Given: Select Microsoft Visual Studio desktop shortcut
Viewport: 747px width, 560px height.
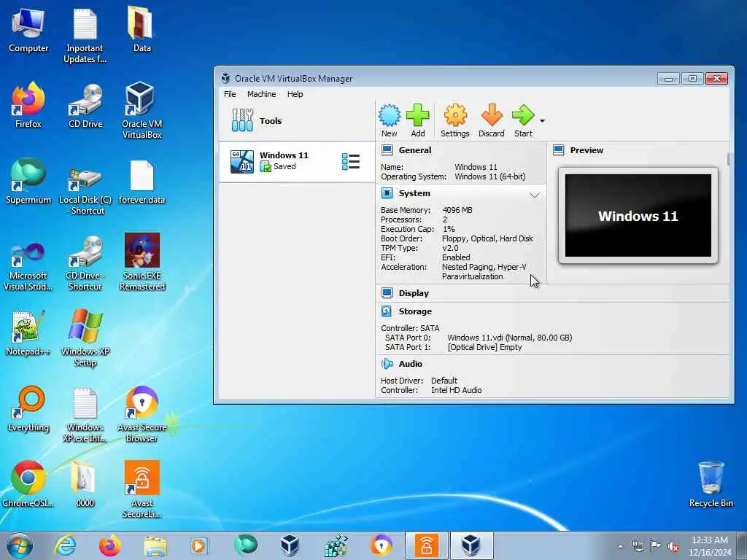Looking at the screenshot, I should click(28, 265).
